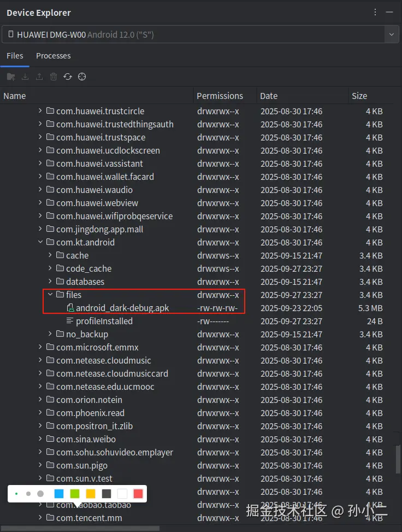This screenshot has height=532, width=402.
Task: Click the 24 B size value
Action: tap(375, 321)
